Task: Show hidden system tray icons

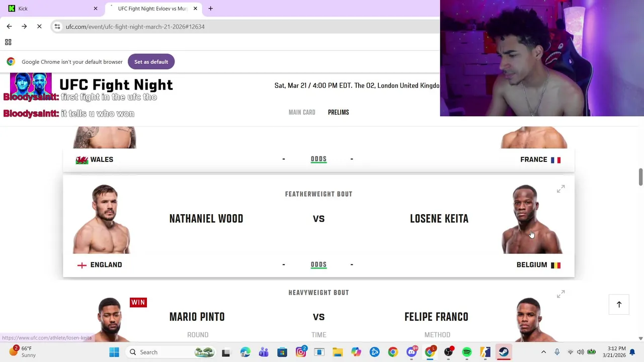Action: click(x=543, y=352)
